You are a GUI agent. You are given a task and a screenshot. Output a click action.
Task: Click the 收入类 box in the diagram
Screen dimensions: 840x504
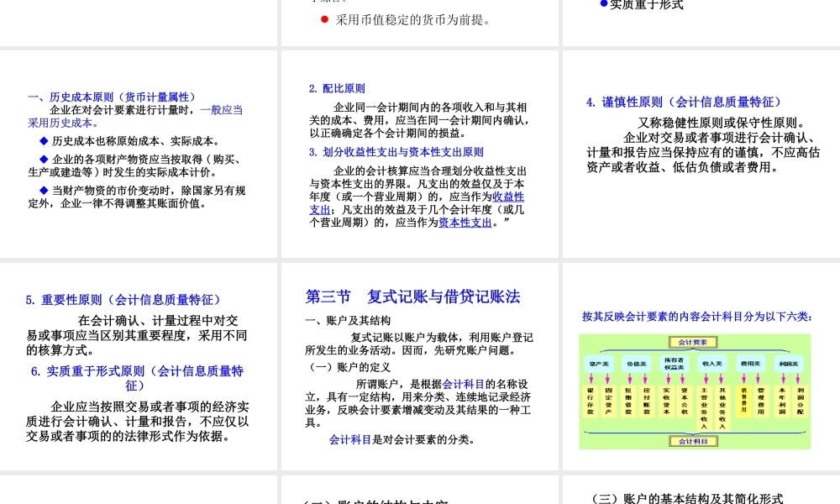pyautogui.click(x=711, y=364)
